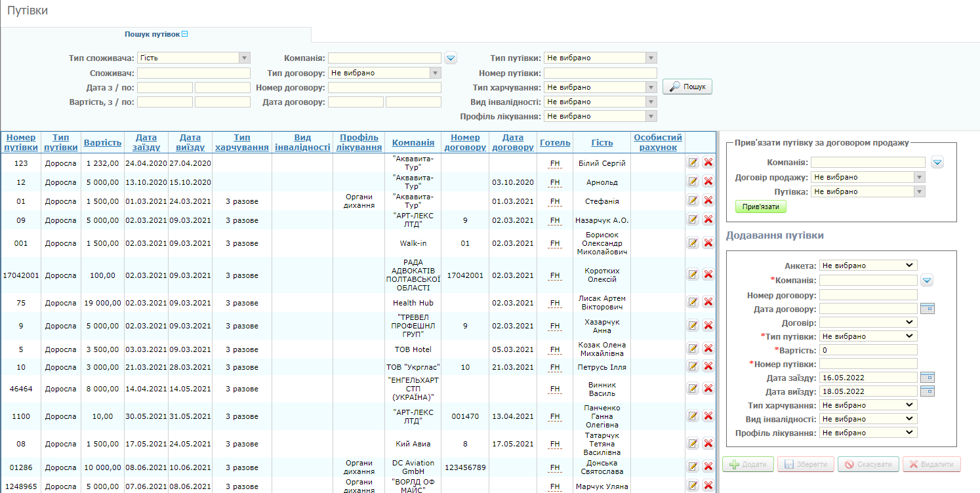Delete voucher row for Петрусь Ілля
Screen dimensions: 980x493
coord(708,366)
